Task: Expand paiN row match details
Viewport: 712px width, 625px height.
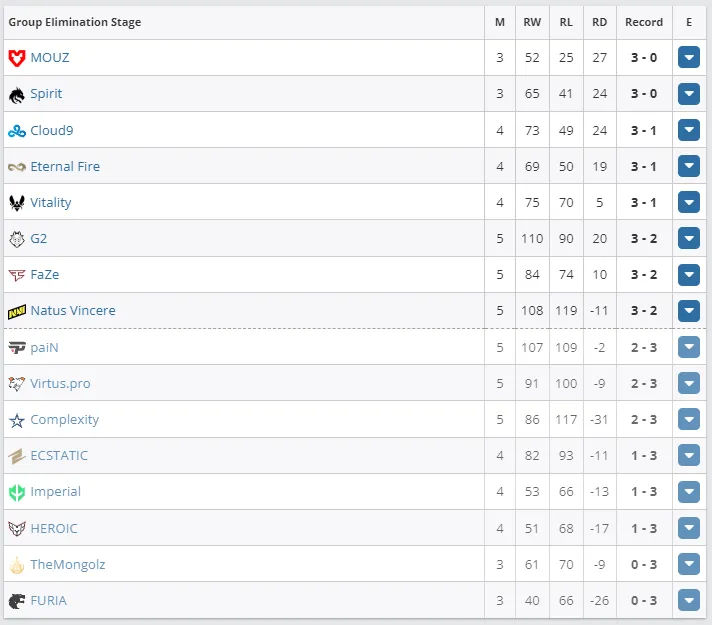Action: [x=688, y=347]
